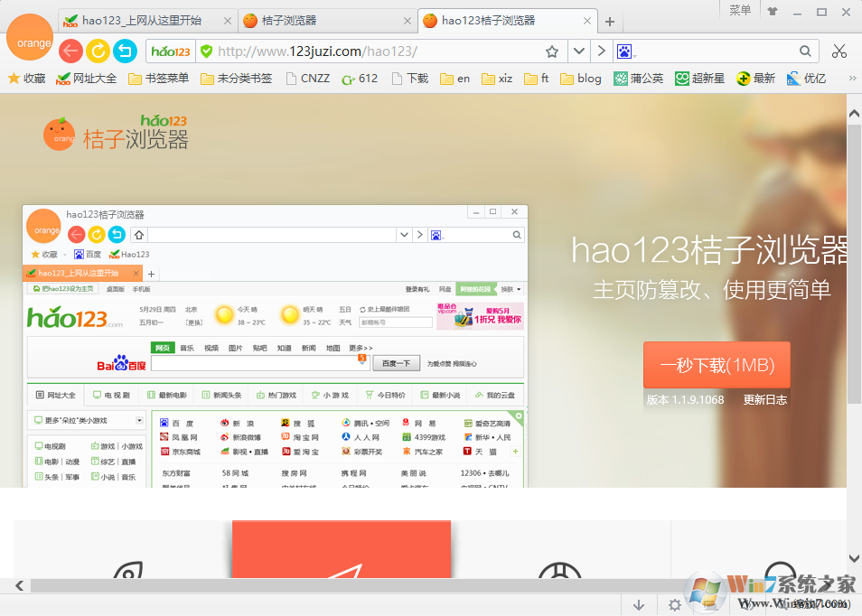862x616 pixels.
Task: Click the hao123 quick-access icon beside address bar
Action: tap(170, 51)
